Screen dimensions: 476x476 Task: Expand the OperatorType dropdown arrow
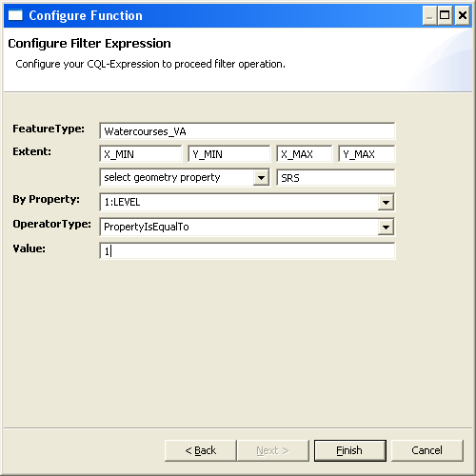386,227
